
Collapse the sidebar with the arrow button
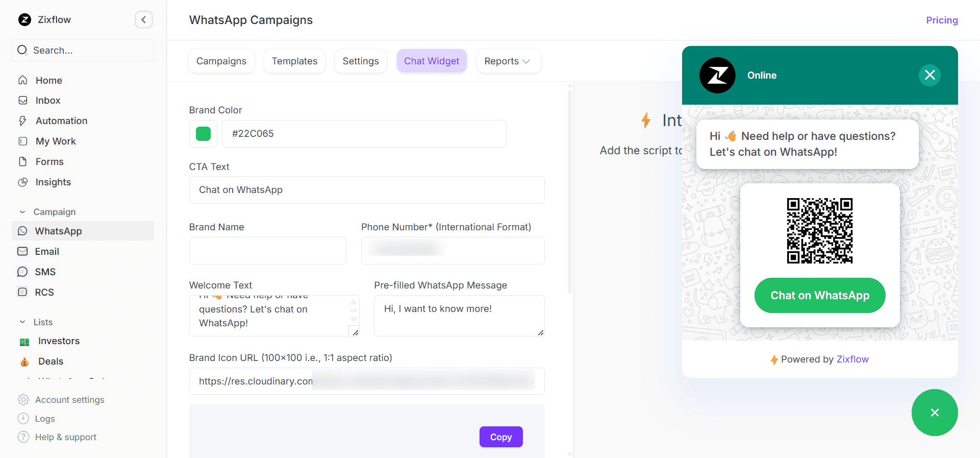tap(144, 20)
